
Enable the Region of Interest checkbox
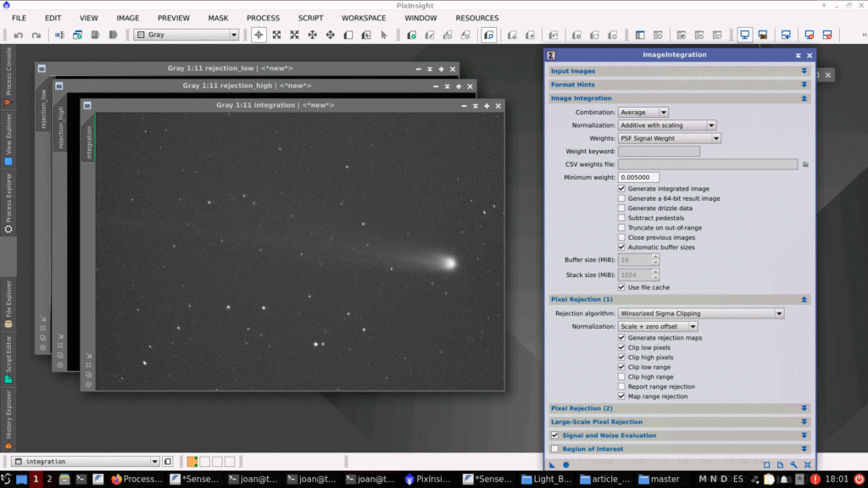(555, 449)
